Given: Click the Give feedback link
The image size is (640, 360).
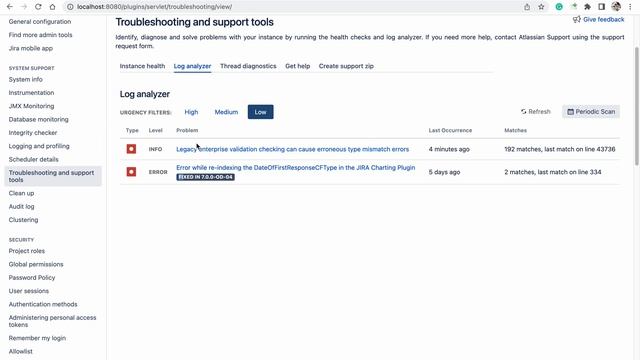Looking at the screenshot, I should (603, 19).
